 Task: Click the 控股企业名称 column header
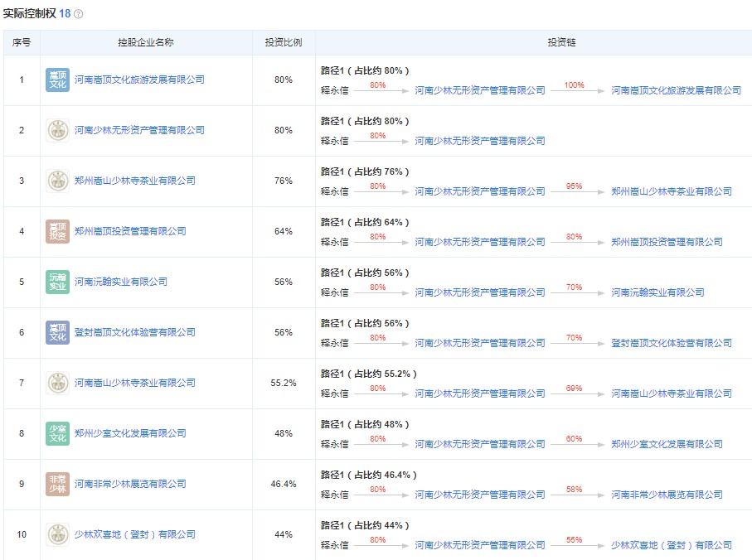[x=146, y=42]
